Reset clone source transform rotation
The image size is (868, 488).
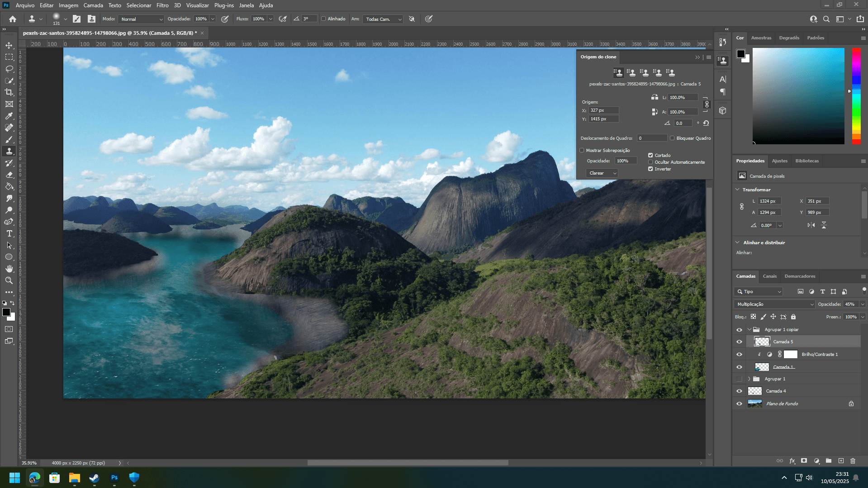(x=706, y=123)
